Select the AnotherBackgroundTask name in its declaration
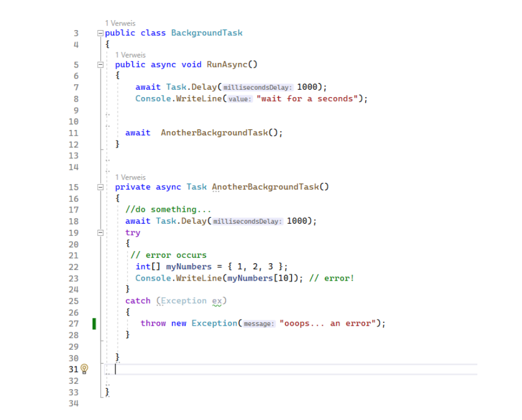Screen dimensions: 522x420 [x=265, y=187]
